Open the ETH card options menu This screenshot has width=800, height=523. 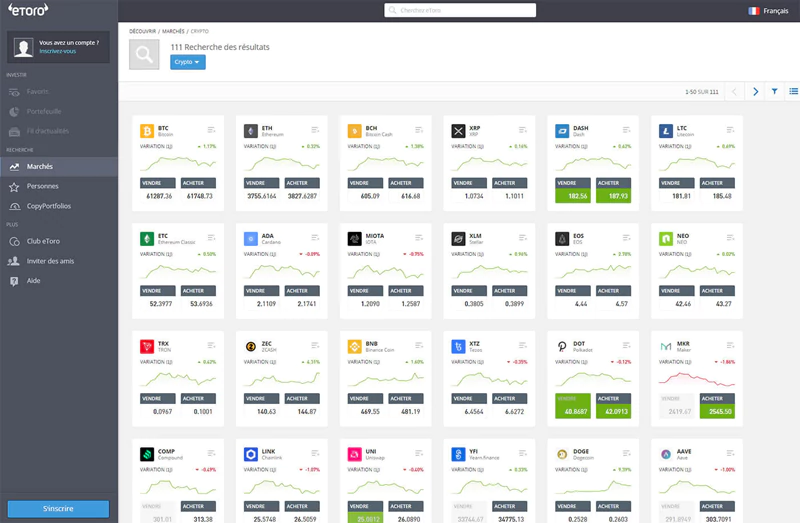click(x=315, y=130)
